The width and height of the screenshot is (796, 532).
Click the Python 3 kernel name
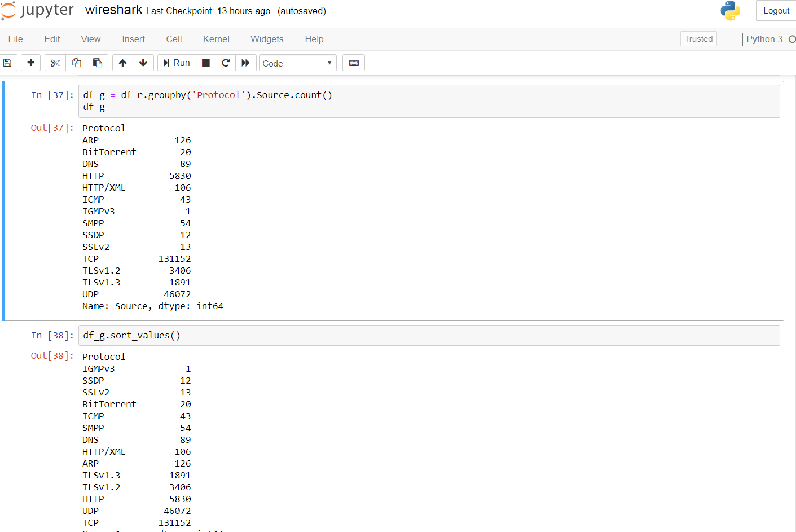tap(764, 39)
